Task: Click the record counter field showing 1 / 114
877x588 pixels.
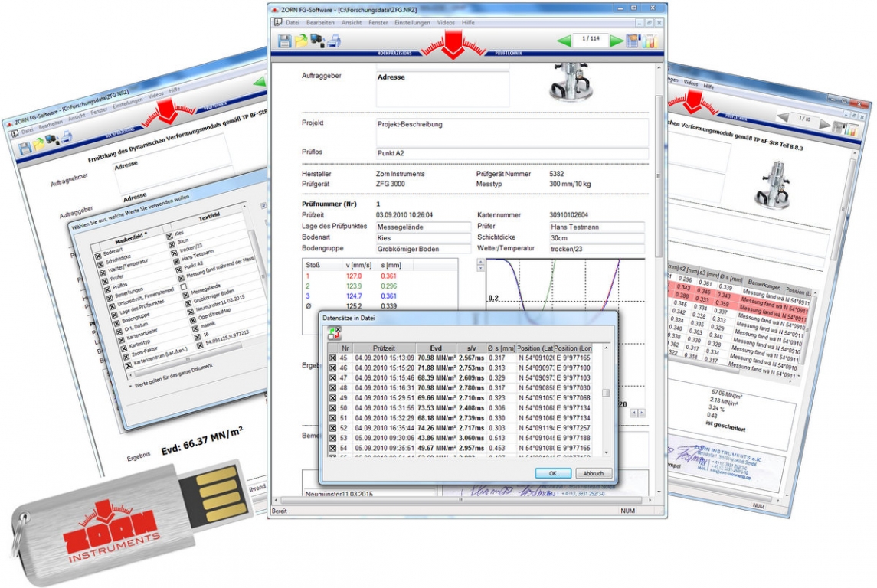Action: 591,40
